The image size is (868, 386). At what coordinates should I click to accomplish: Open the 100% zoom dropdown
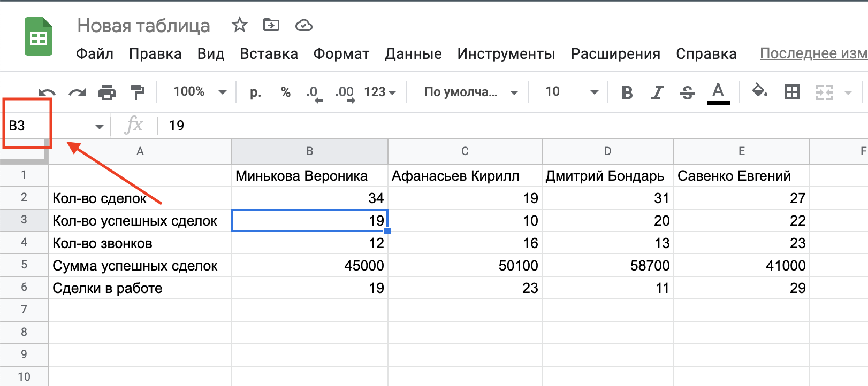pos(199,92)
